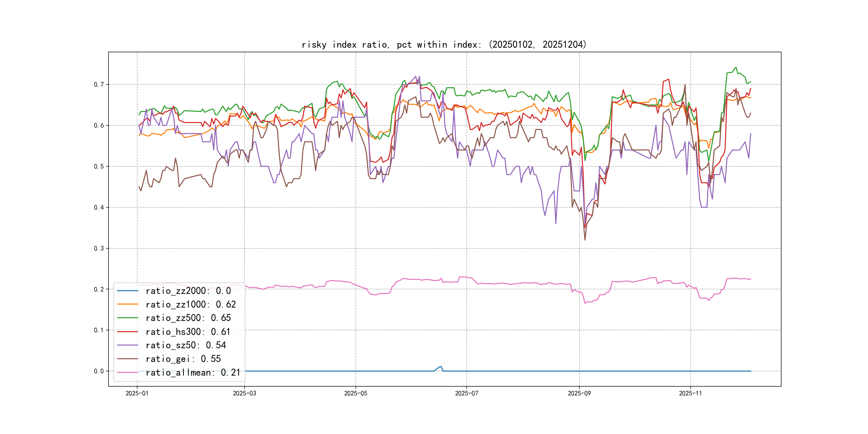Click the ratio_gei legend label
The height and width of the screenshot is (434, 868).
click(183, 359)
